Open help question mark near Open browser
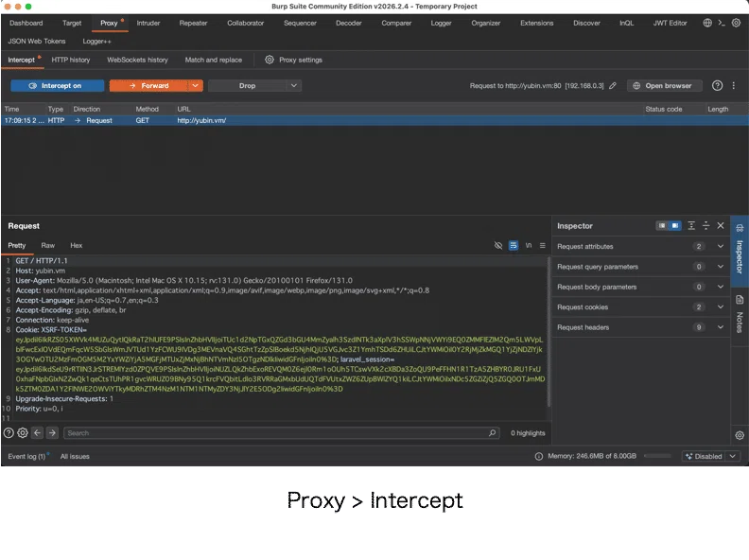 [717, 85]
